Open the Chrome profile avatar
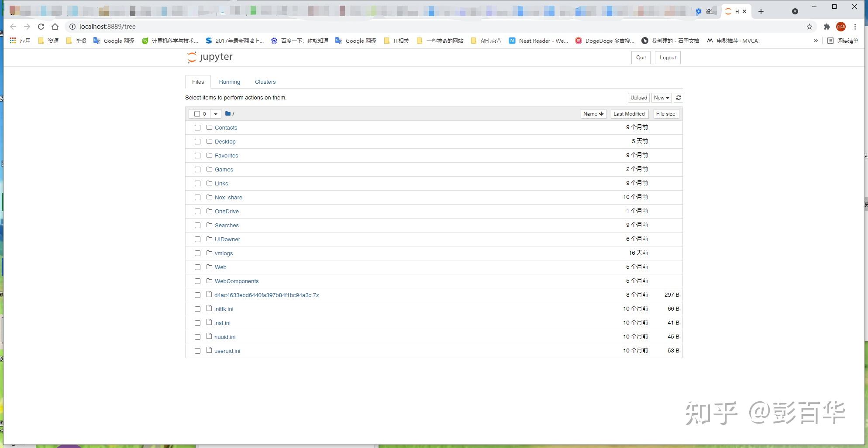The width and height of the screenshot is (868, 448). pos(841,27)
